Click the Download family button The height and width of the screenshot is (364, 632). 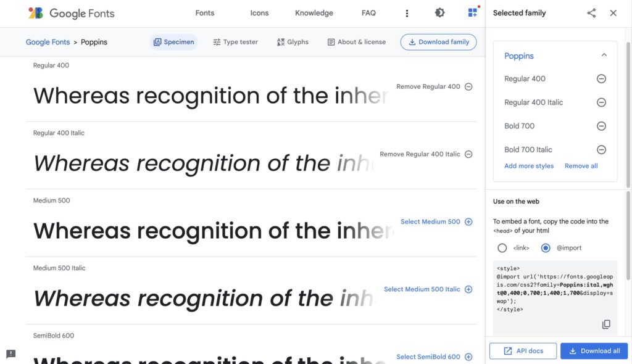[x=438, y=42]
